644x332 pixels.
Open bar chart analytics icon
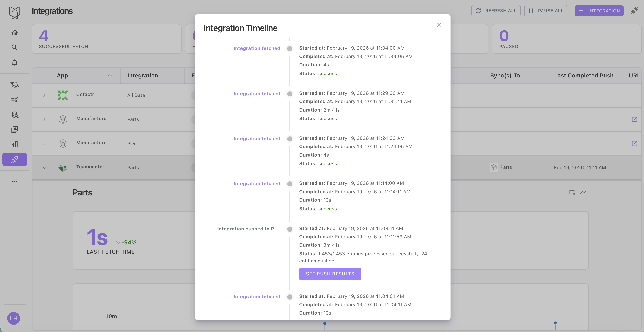[x=15, y=144]
